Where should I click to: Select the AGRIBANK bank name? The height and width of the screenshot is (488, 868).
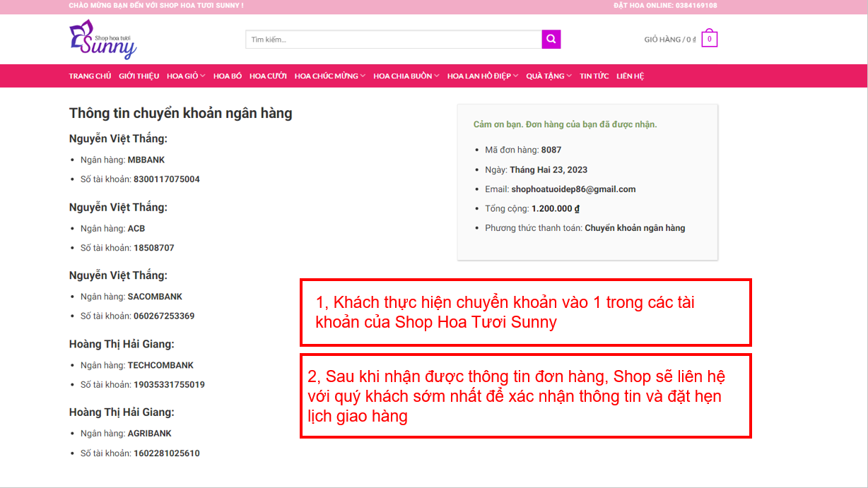click(x=150, y=434)
